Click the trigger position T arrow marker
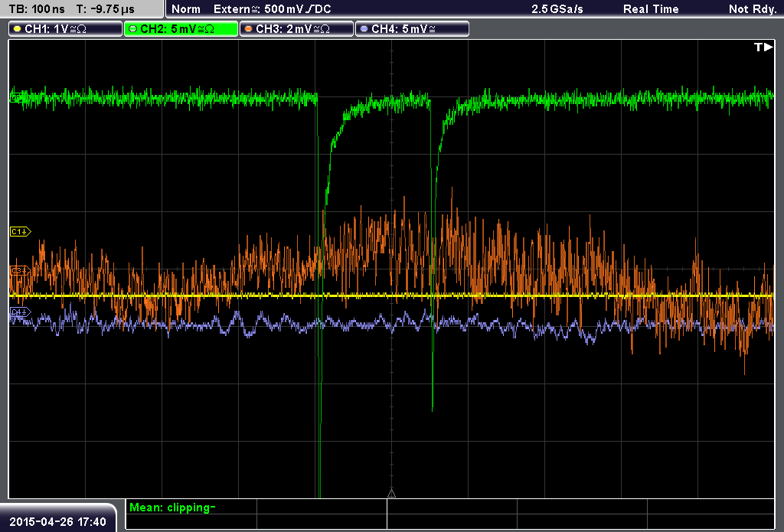This screenshot has width=784, height=532. [x=763, y=47]
